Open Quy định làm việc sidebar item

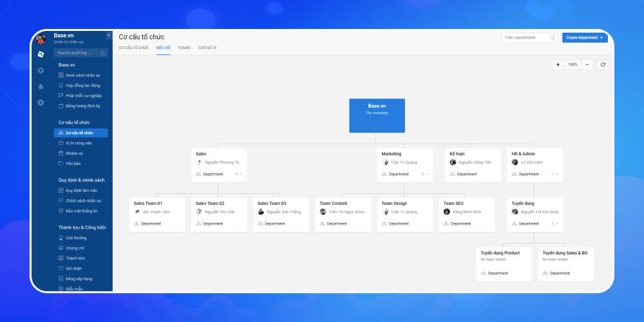click(81, 191)
